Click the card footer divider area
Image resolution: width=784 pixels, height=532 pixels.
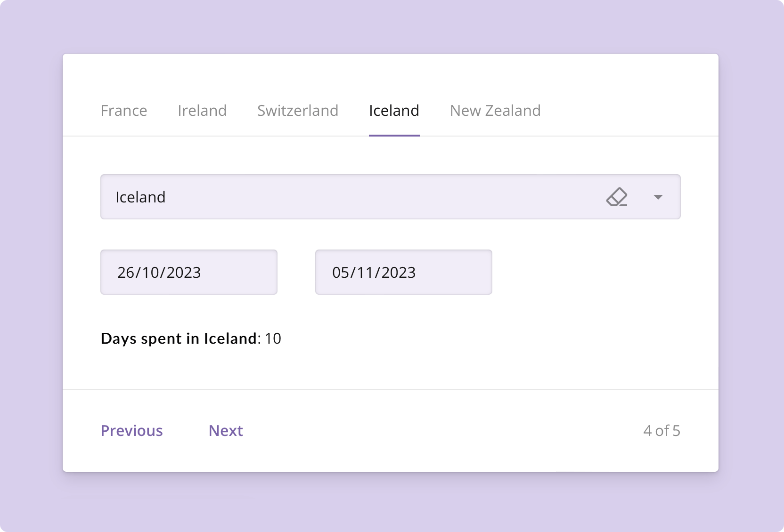(390, 389)
